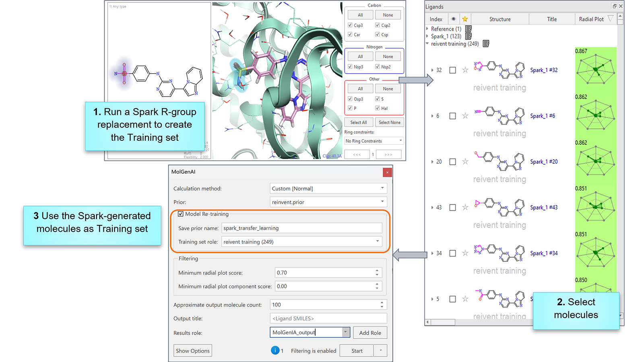Click the visibility eye column header icon
Viewport: 644px width, 362px height.
click(454, 19)
